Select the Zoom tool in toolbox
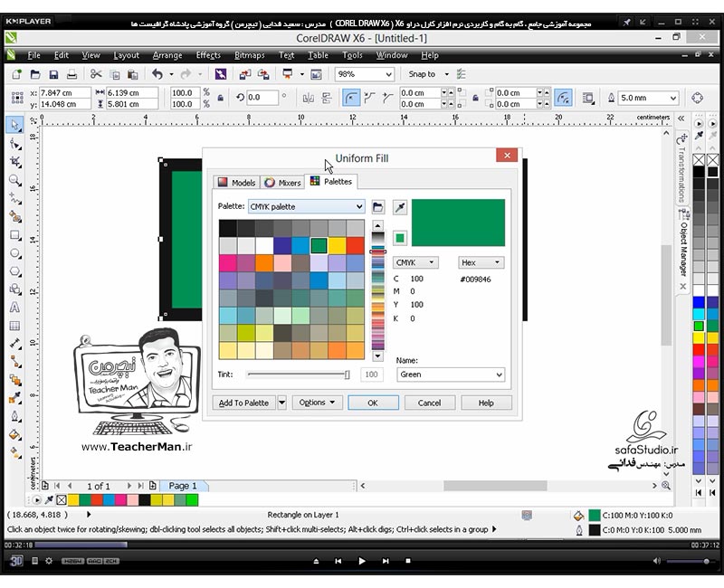This screenshot has height=588, width=724. 14,180
